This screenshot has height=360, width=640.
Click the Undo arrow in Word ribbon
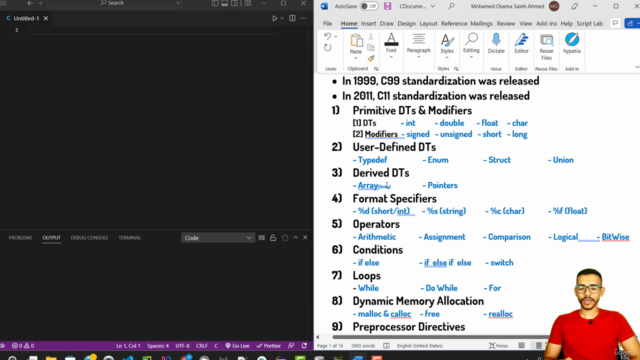[327, 36]
